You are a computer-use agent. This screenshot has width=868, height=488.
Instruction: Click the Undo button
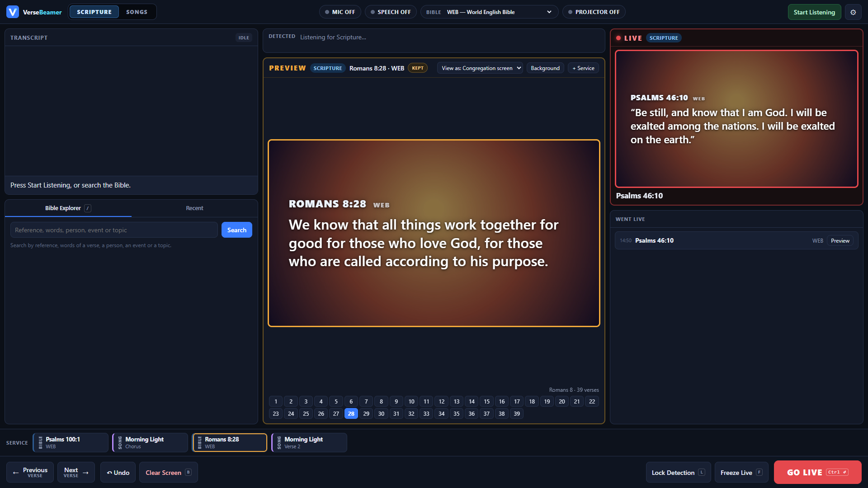pyautogui.click(x=118, y=473)
